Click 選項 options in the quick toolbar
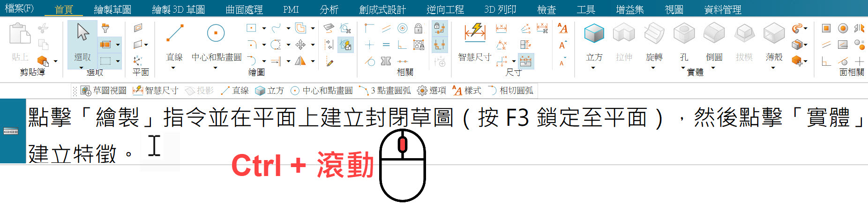Image resolution: width=868 pixels, height=207 pixels. 432,91
